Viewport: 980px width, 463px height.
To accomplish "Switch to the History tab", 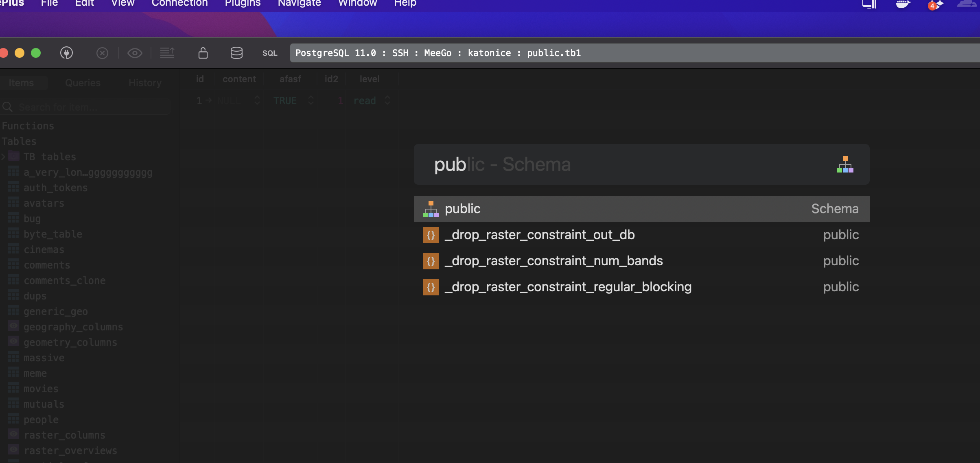I will 145,83.
